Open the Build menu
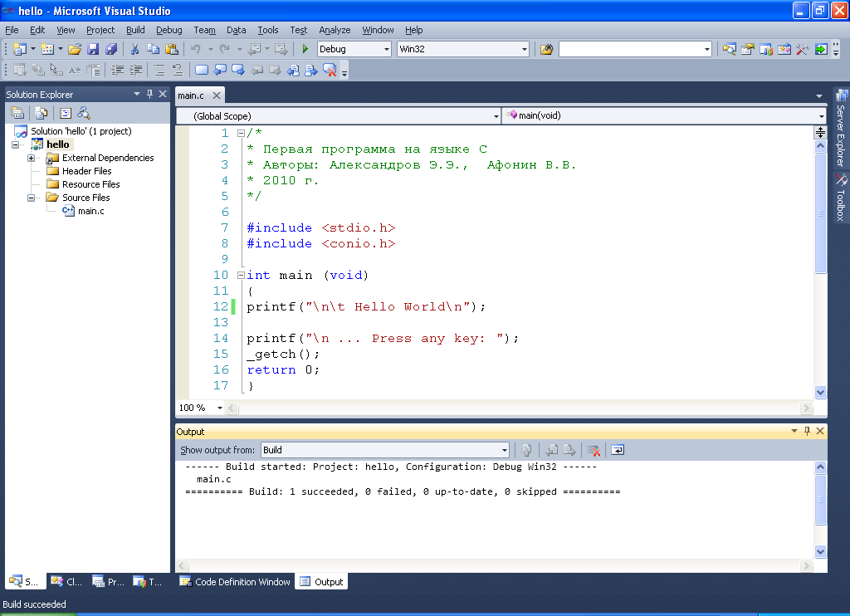 tap(135, 30)
